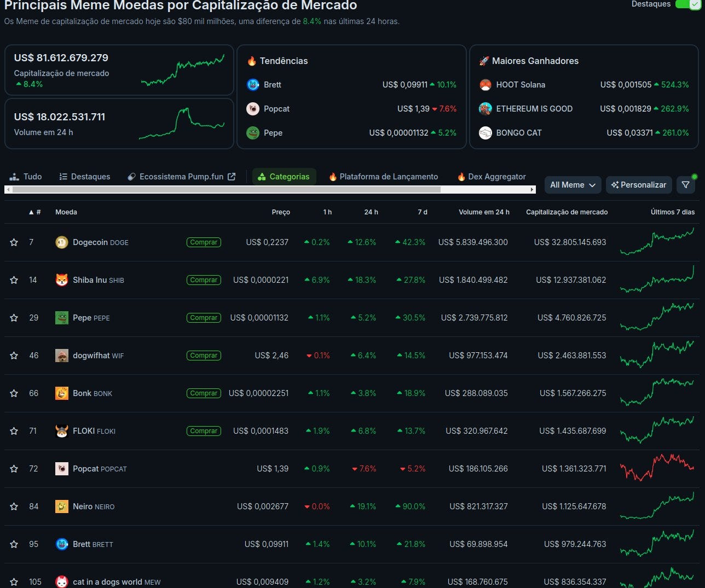Sort by Volume em 24 h column

point(484,212)
